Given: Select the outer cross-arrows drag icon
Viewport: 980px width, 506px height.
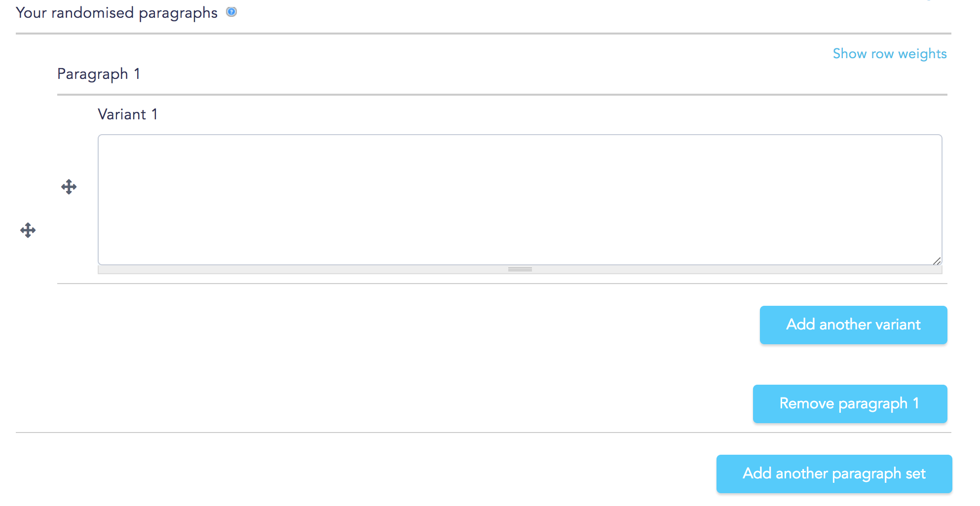Looking at the screenshot, I should click(28, 230).
